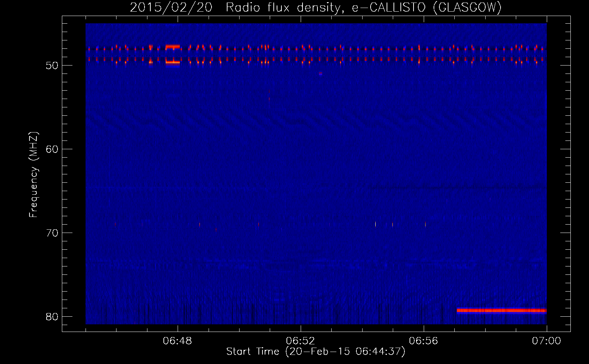Viewport: 589px width, 364px height.
Task: Click the small purple spot near 51 MHz
Action: [x=320, y=74]
